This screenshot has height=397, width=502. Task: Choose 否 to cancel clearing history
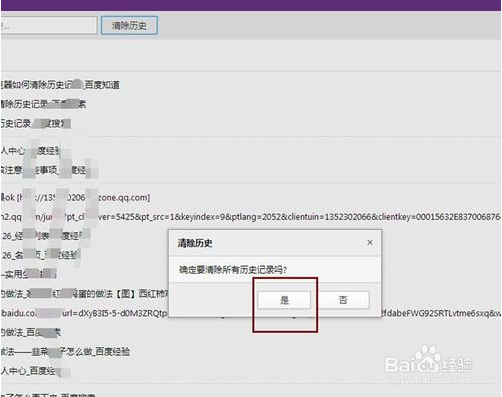343,300
